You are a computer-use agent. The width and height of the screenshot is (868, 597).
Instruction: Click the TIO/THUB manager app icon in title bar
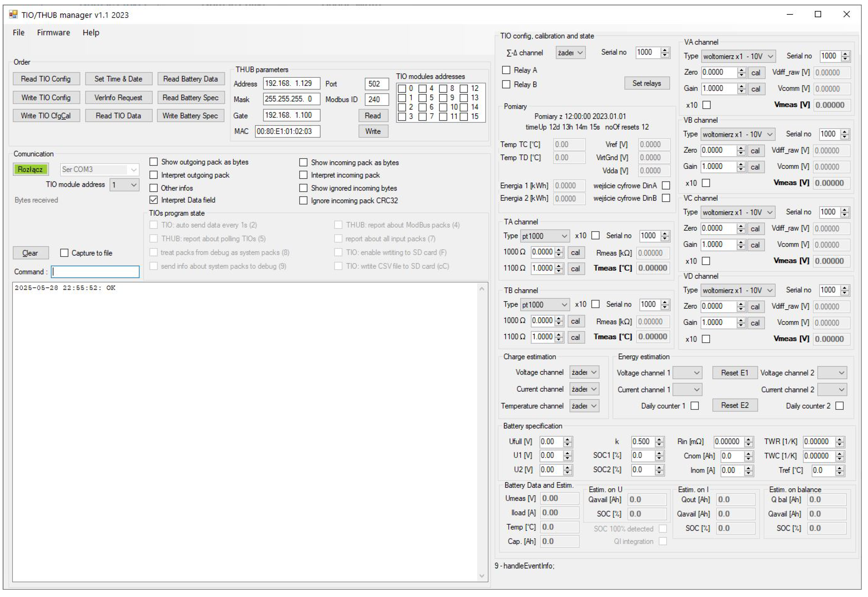pos(14,15)
